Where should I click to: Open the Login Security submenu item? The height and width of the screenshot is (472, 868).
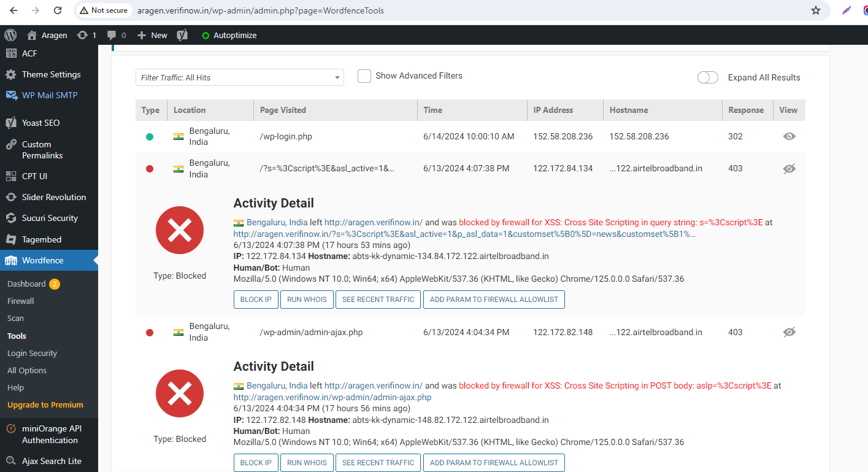[x=32, y=353]
